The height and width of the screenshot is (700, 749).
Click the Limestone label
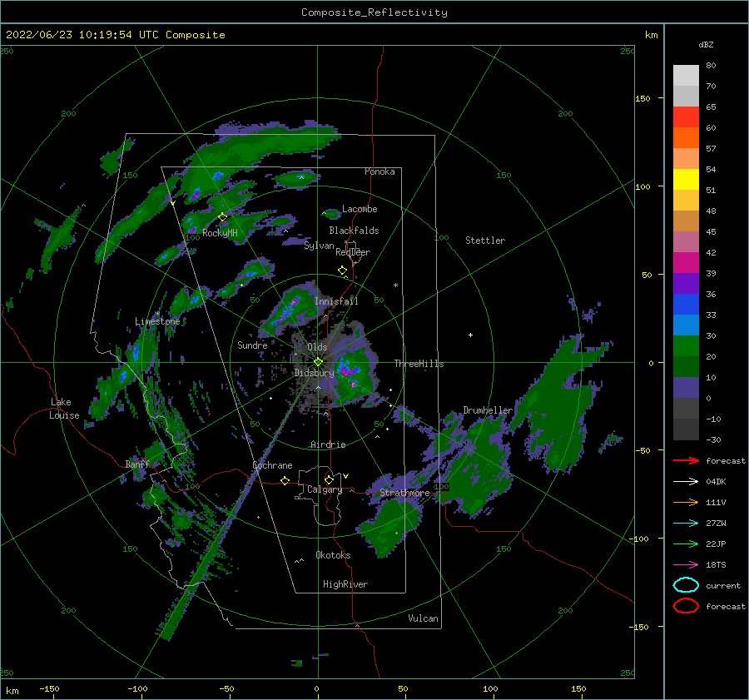pyautogui.click(x=157, y=321)
